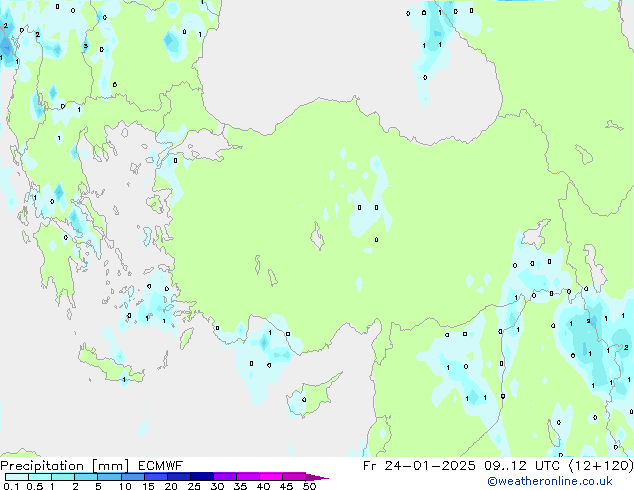Image resolution: width=634 pixels, height=490 pixels.
Task: Click the legend scale value "0.5"
Action: 34,486
